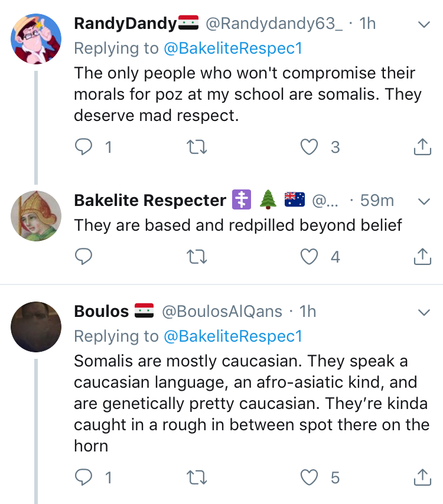Open Bakelite Respecter's profile picture

36,216
